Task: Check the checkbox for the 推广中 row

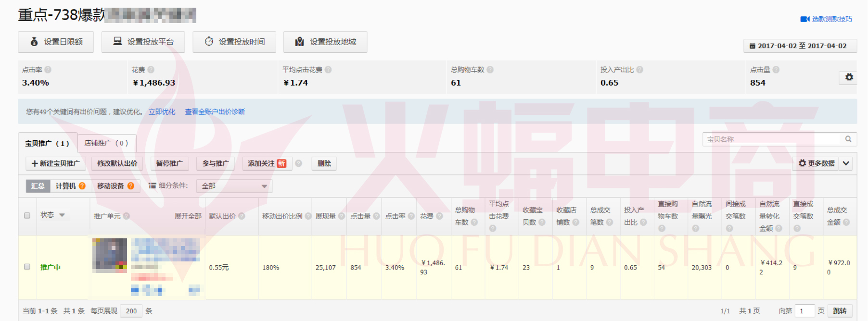Action: (27, 267)
